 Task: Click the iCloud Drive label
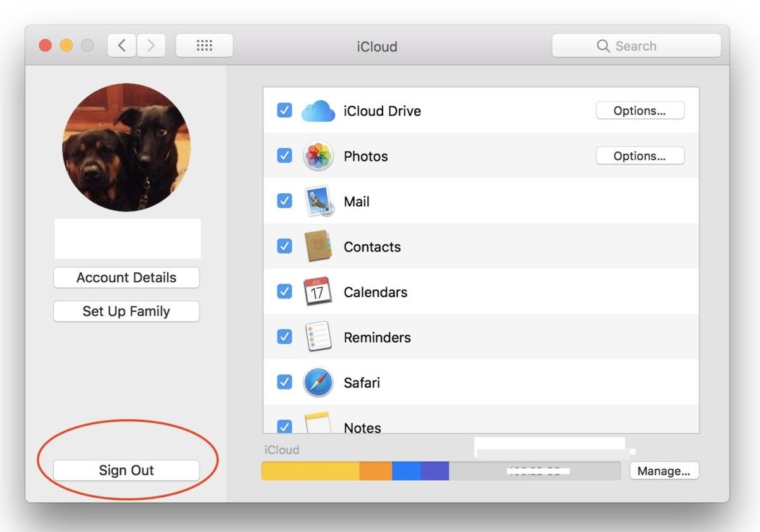[382, 111]
